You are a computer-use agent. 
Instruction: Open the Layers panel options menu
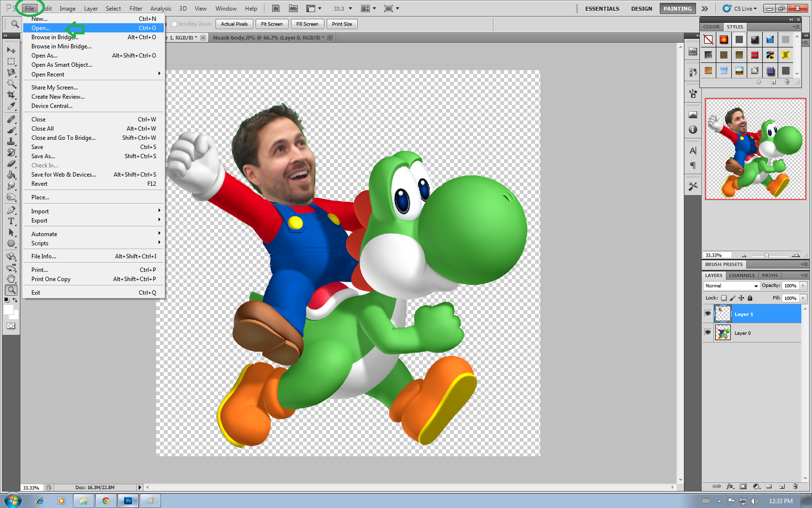pos(804,275)
